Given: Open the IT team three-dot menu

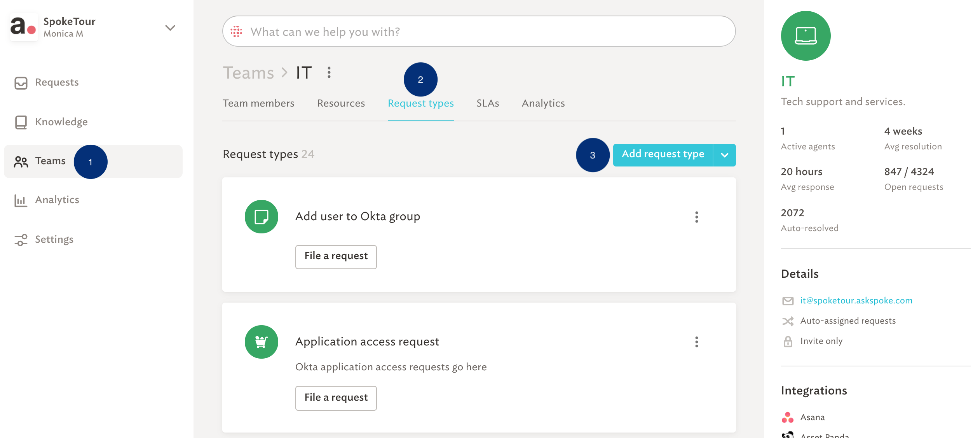Looking at the screenshot, I should point(329,72).
